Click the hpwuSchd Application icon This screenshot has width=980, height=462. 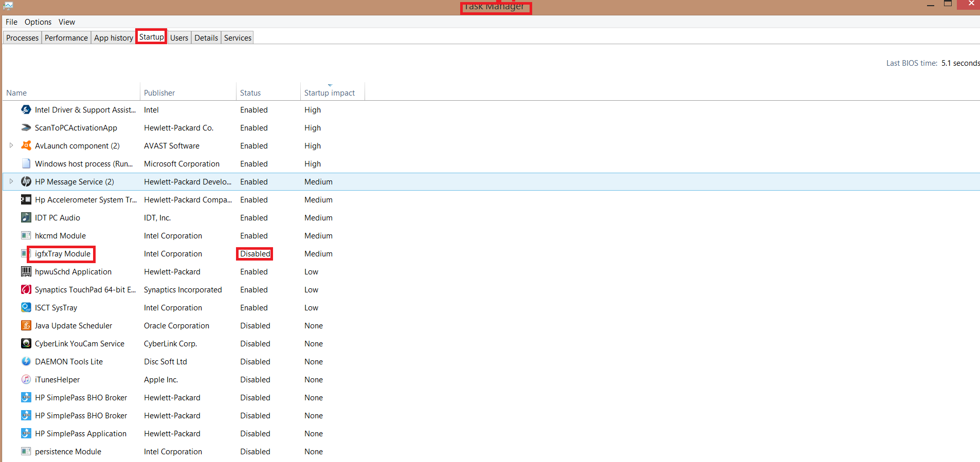(x=26, y=271)
